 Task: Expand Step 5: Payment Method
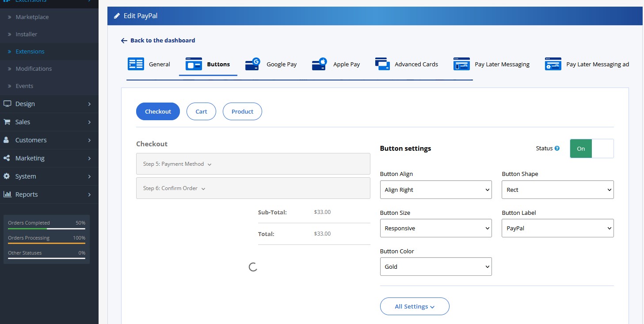(253, 164)
